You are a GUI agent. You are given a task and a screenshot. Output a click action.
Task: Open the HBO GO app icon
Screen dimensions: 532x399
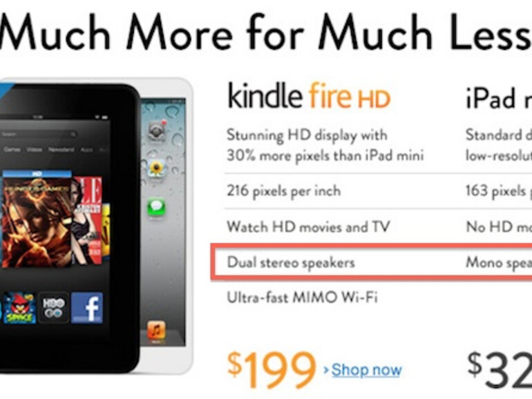(53, 308)
